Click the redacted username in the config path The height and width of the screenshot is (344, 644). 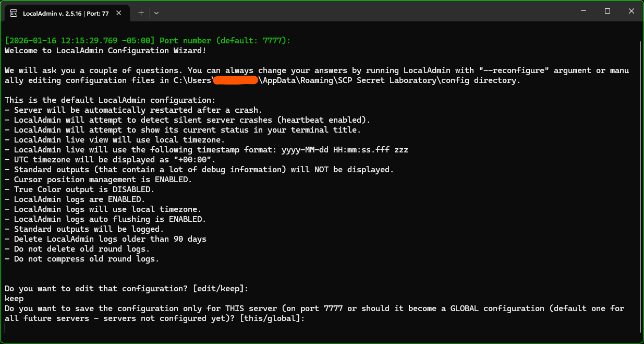[x=235, y=79]
